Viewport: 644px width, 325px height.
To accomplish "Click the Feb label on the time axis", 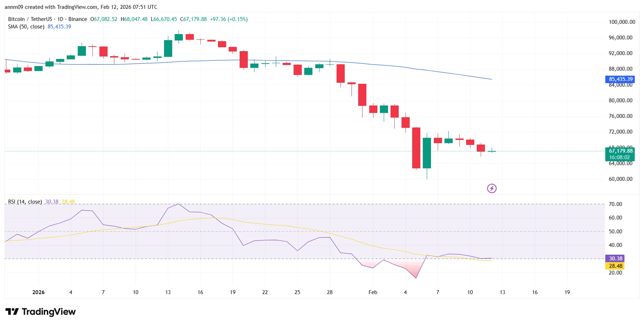I will (x=372, y=292).
